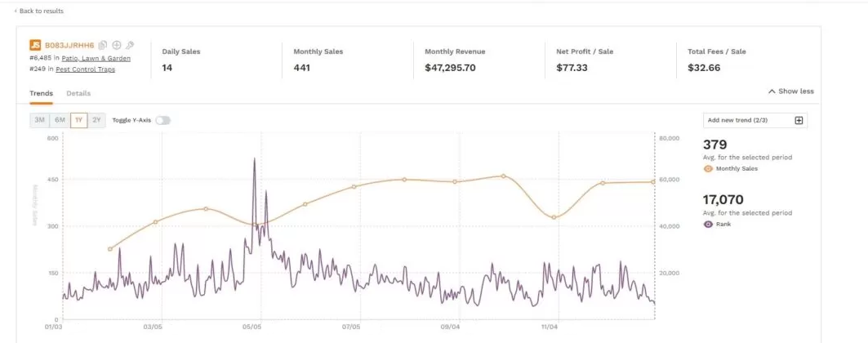Image resolution: width=868 pixels, height=343 pixels.
Task: Open Pest Control Traps category link
Action: (x=85, y=69)
